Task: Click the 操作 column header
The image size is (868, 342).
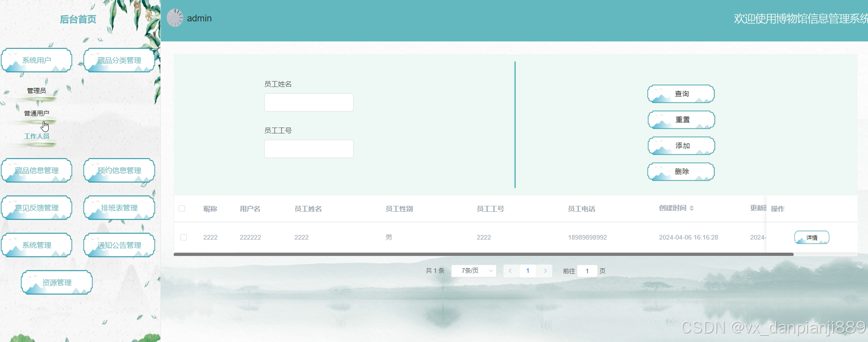Action: tap(778, 209)
